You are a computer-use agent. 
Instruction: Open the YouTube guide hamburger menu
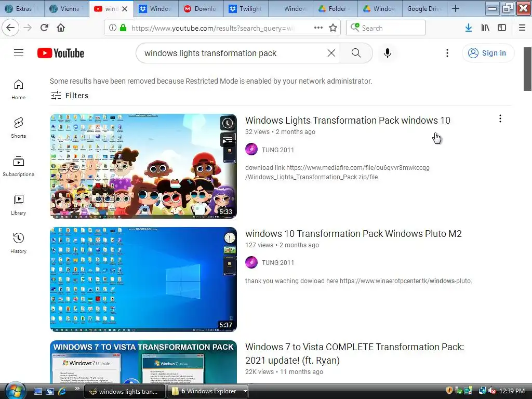pyautogui.click(x=19, y=53)
